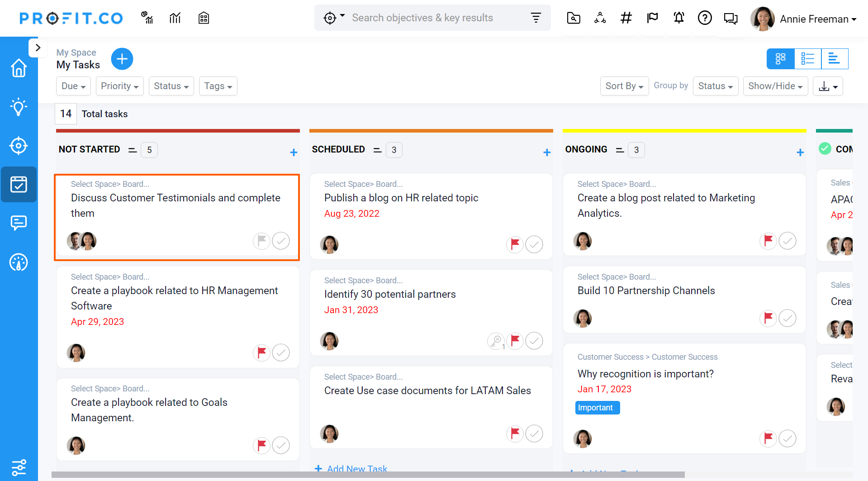Click the chat feedback icon in the header
This screenshot has width=868, height=481.
tap(731, 18)
